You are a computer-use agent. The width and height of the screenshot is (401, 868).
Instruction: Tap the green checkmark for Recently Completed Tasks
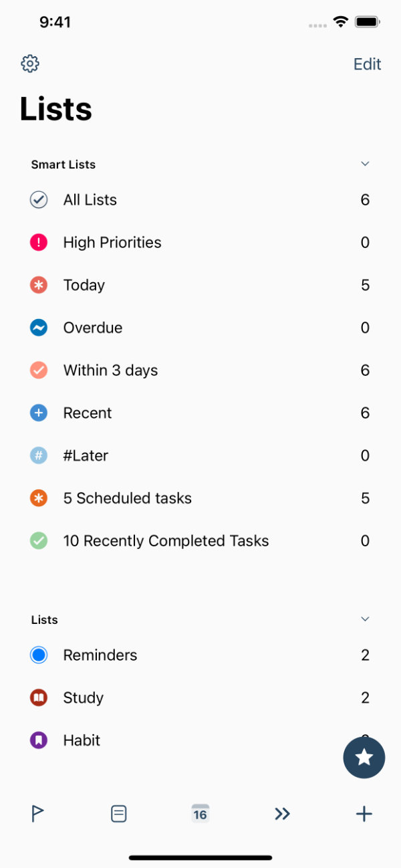(39, 540)
